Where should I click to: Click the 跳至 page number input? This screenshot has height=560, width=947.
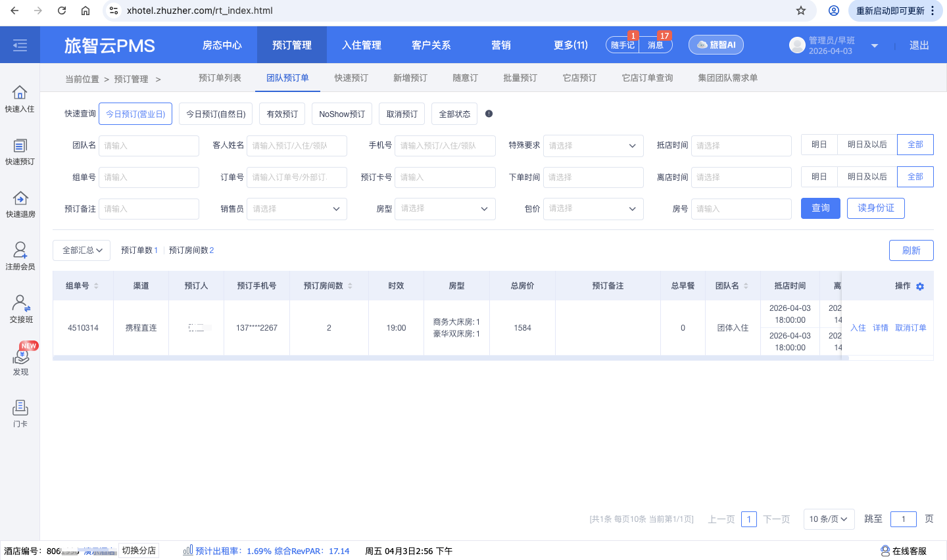[x=904, y=519]
